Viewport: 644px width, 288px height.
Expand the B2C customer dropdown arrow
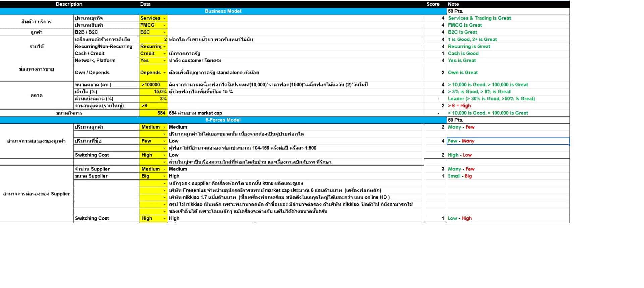pyautogui.click(x=164, y=32)
